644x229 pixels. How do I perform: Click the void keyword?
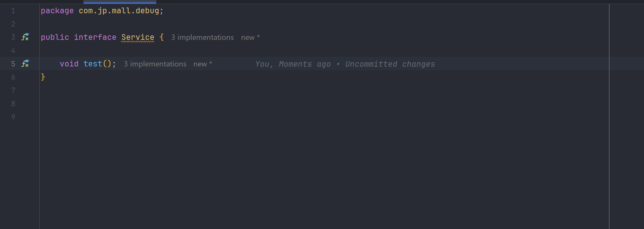69,64
